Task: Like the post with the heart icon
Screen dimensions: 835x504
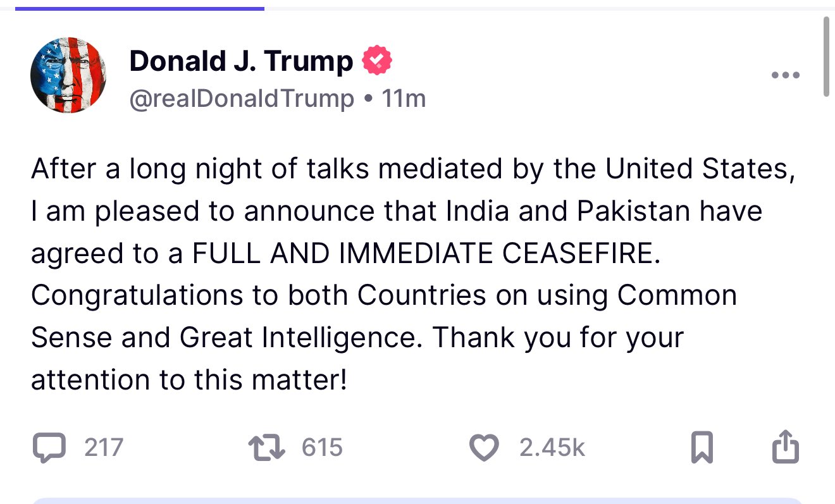Action: pyautogui.click(x=484, y=448)
